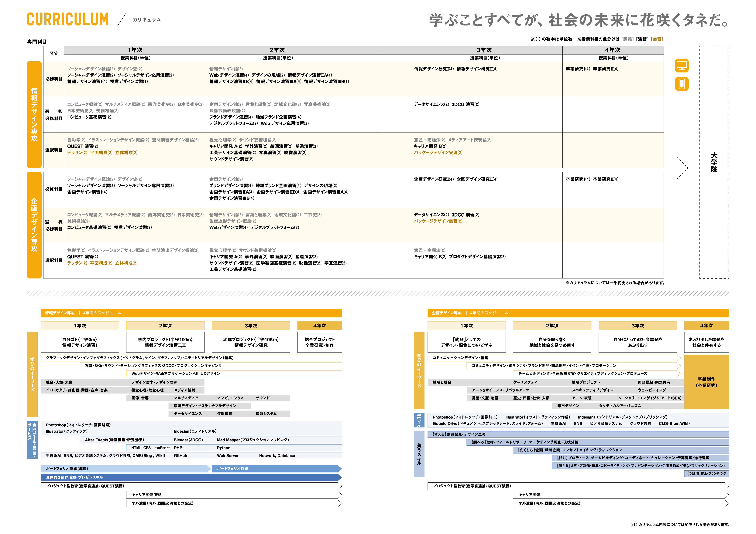The width and height of the screenshot is (756, 534).
Task: Click the box 「武器」としてのデザイン・編集について学ぶ
Action: 467,342
